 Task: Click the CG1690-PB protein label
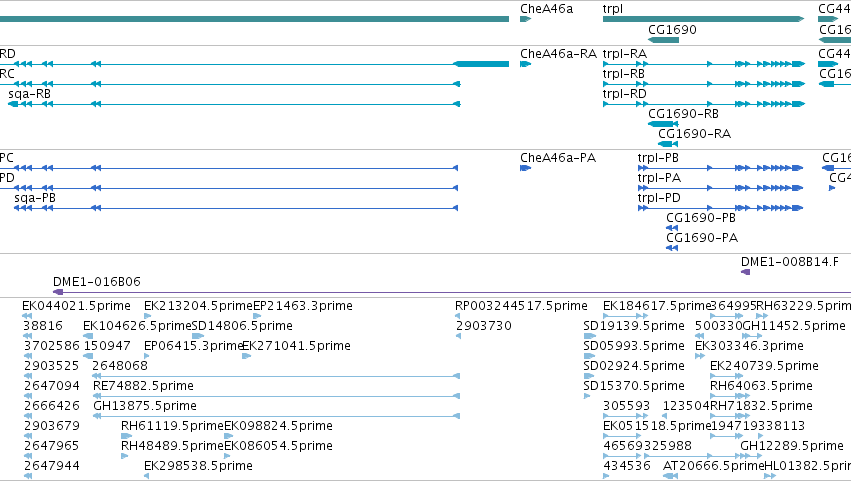click(701, 218)
